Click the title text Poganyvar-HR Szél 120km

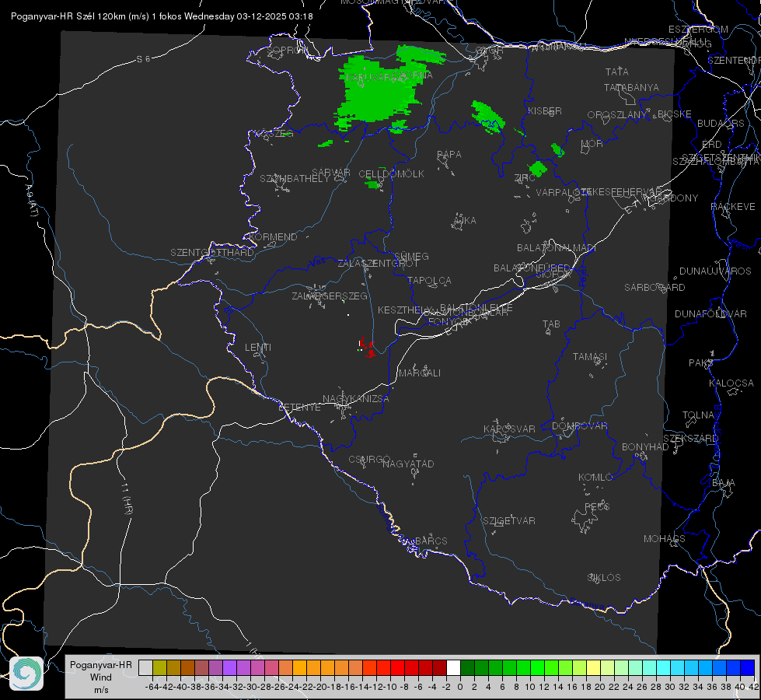pyautogui.click(x=68, y=16)
